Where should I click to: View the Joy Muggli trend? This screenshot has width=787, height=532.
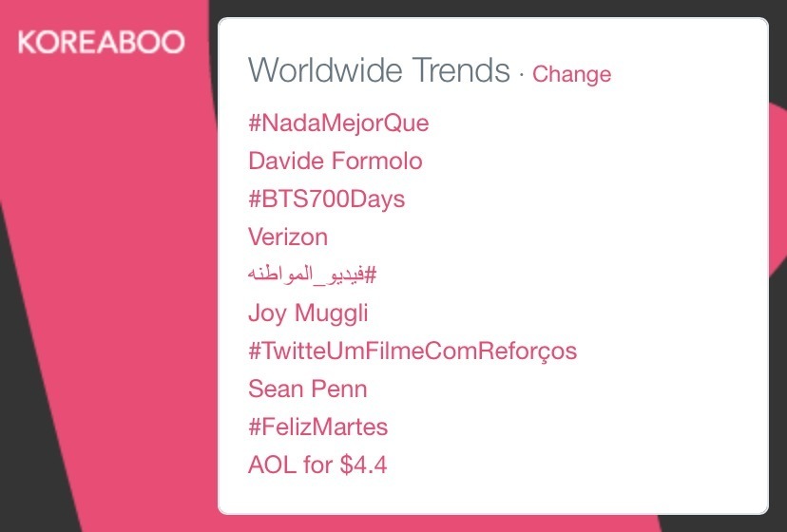[308, 313]
